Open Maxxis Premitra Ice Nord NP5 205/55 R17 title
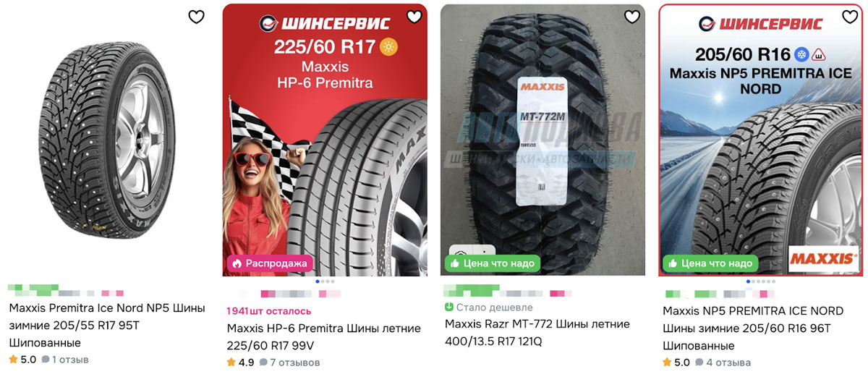This screenshot has width=868, height=377. [107, 325]
